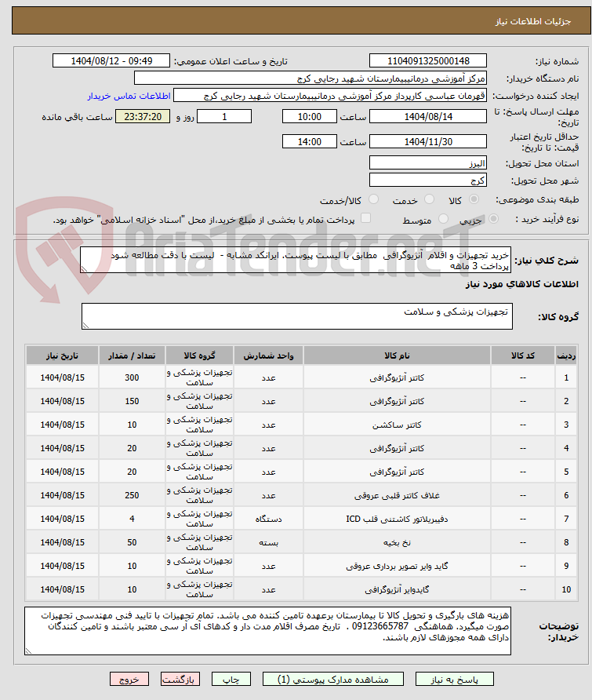Click گاید وایر تصویر برداری عروقی name
Image resolution: width=592 pixels, height=700 pixels.
(397, 566)
